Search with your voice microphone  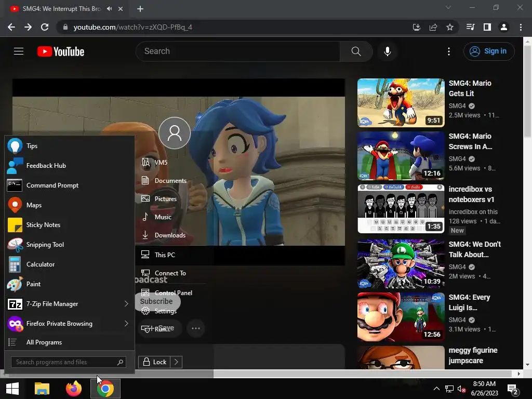[387, 51]
